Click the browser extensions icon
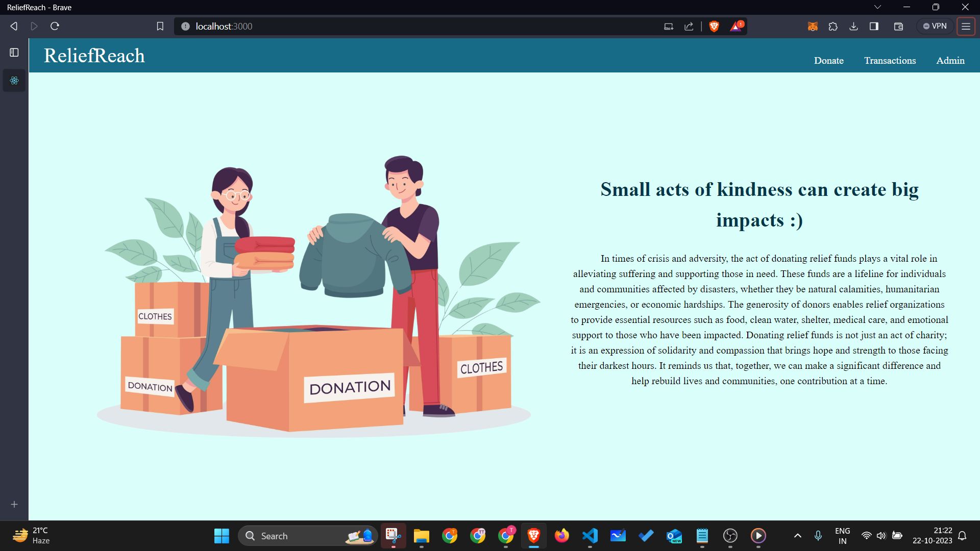980x551 pixels. [x=832, y=26]
